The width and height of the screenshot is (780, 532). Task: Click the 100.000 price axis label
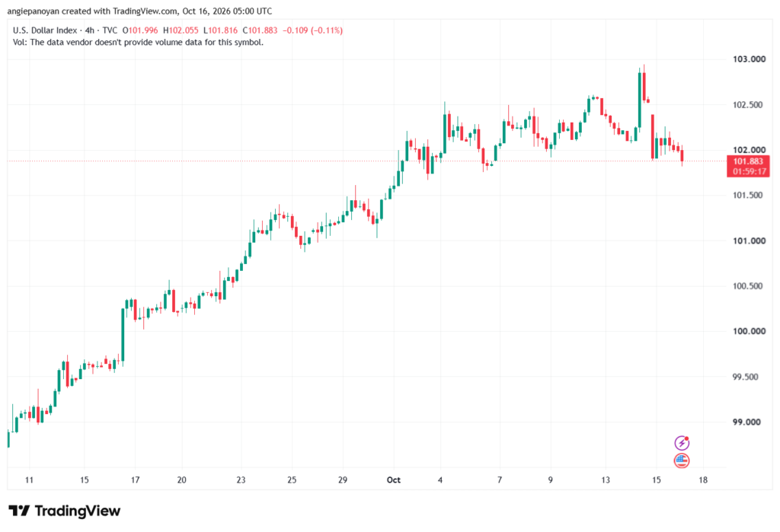[x=749, y=332]
